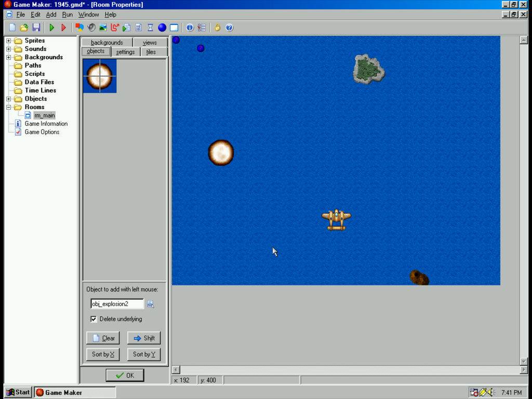Expand the Objects folder
This screenshot has height=399, width=532.
click(8, 99)
